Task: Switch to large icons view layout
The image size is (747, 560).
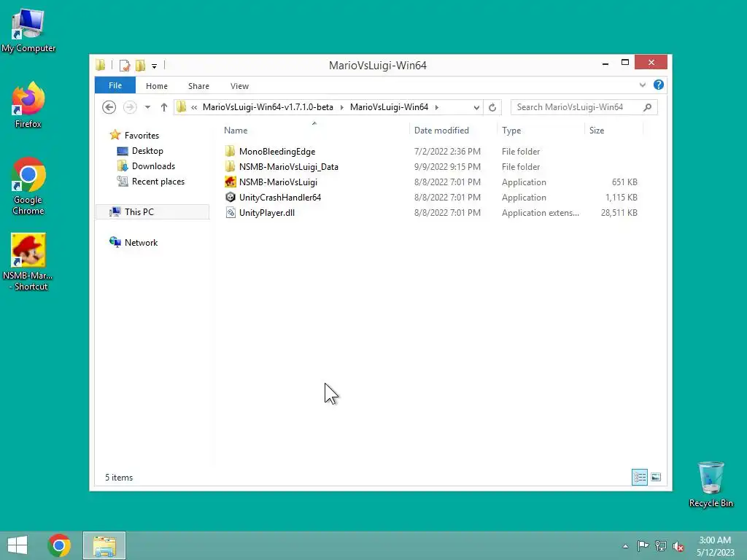Action: pyautogui.click(x=656, y=477)
